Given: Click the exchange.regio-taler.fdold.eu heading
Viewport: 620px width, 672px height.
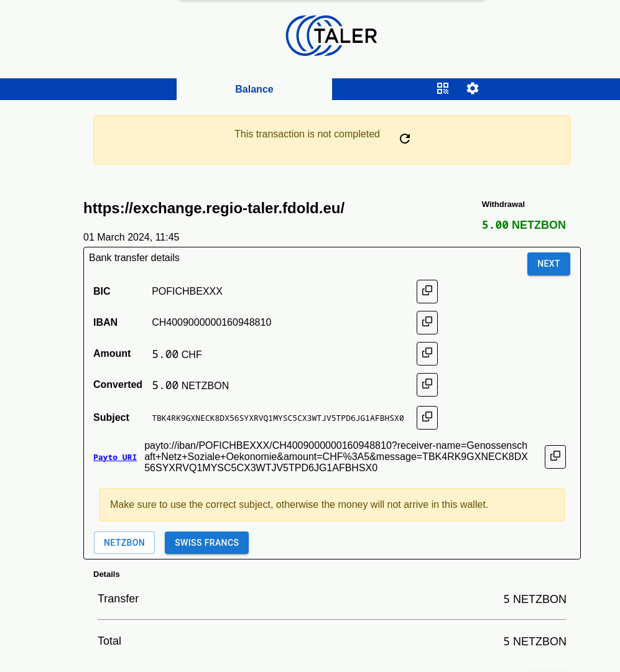Looking at the screenshot, I should tap(214, 208).
